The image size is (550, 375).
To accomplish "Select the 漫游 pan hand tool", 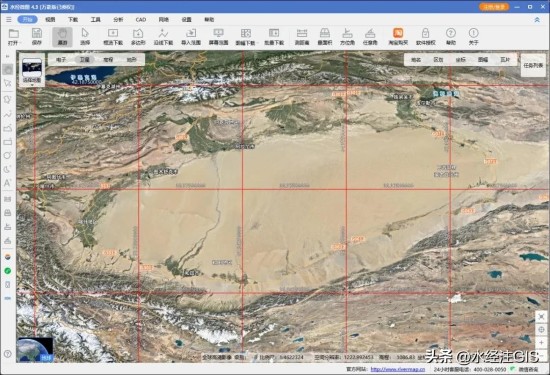I will tap(62, 36).
